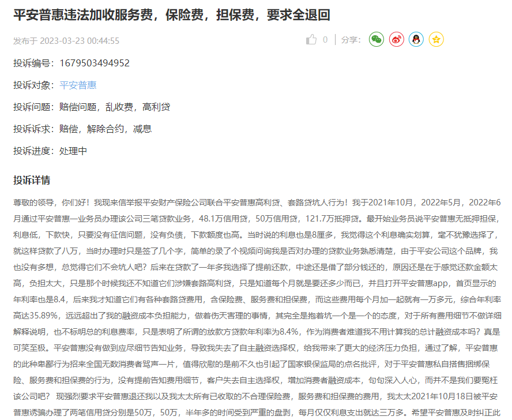Open the 平安普惠 complaint target link
This screenshot has width=512, height=420.
click(x=78, y=85)
